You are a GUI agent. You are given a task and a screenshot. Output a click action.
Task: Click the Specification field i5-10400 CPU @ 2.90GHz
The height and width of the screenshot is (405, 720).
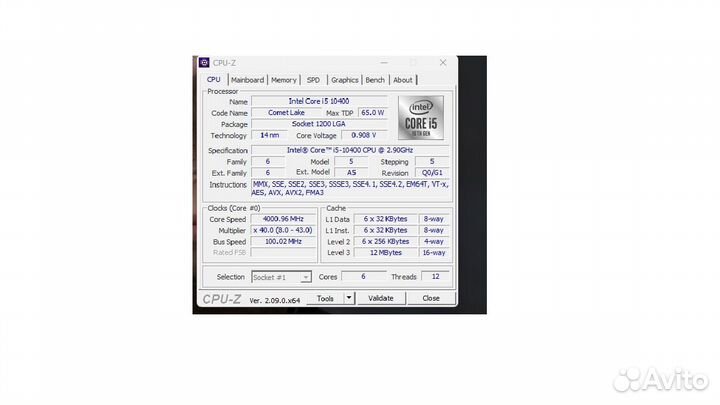click(350, 150)
